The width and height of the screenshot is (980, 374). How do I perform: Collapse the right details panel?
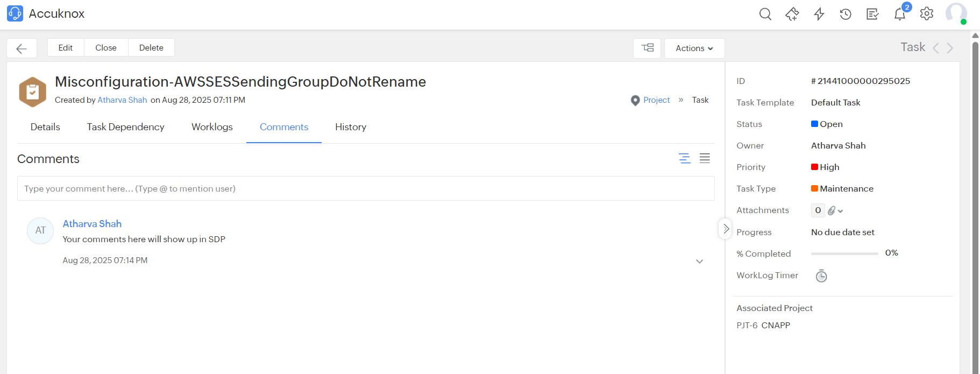point(726,229)
